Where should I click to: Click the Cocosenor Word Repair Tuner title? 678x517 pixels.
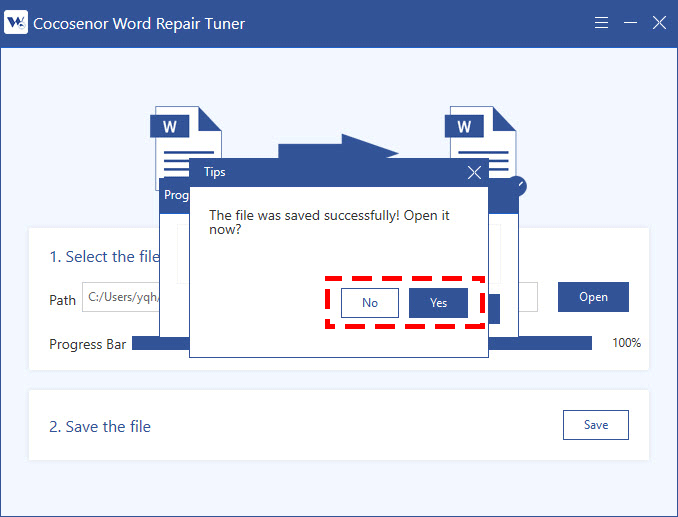click(x=139, y=24)
